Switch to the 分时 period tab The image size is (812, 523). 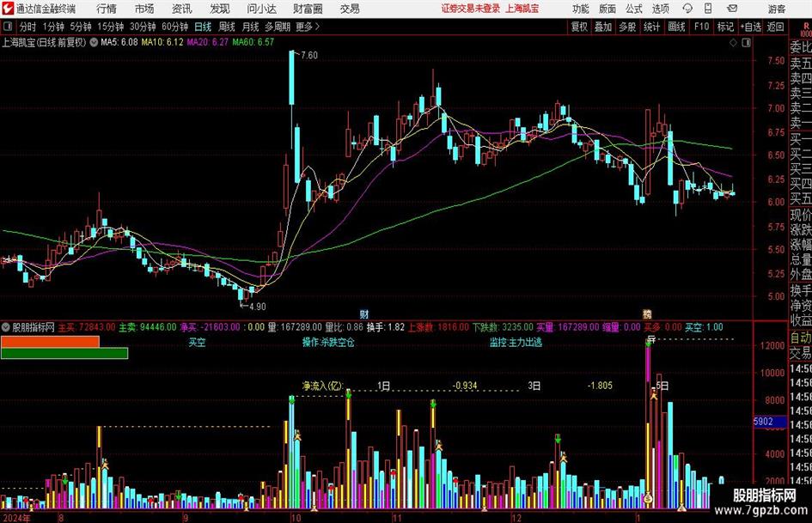click(x=28, y=27)
